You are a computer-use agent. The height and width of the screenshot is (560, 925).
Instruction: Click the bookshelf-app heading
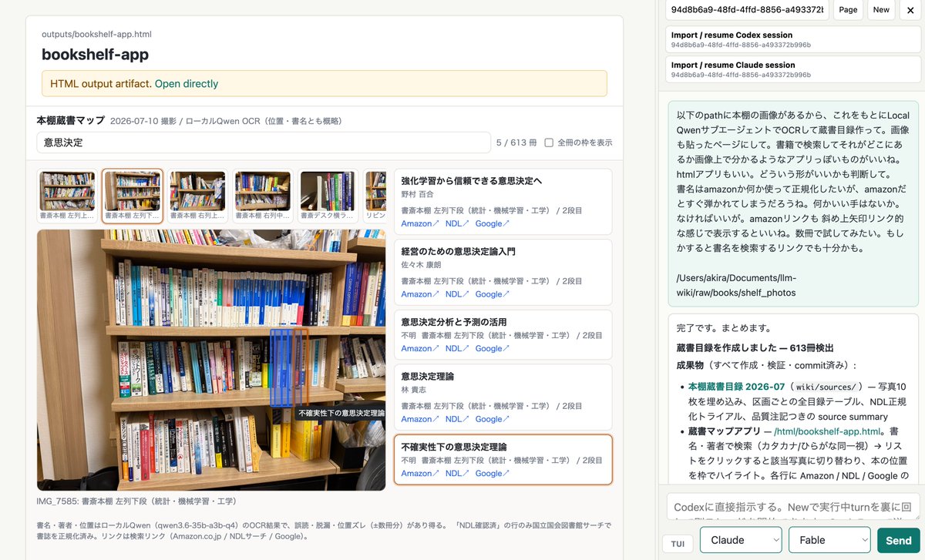tap(95, 55)
